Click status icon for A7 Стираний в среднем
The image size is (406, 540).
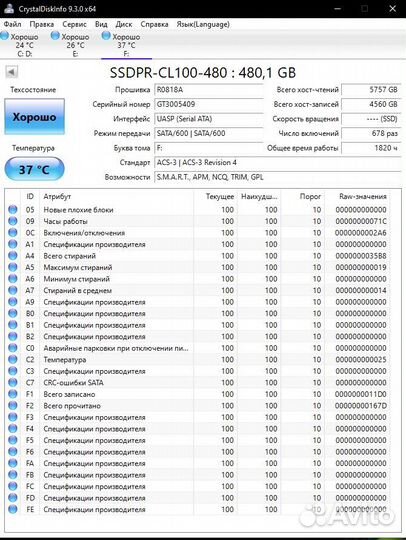point(13,290)
